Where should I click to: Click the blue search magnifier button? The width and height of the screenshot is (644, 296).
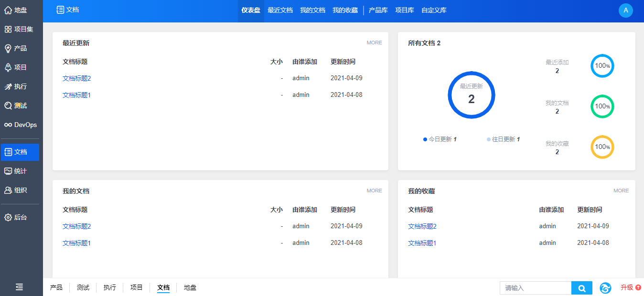coord(581,288)
